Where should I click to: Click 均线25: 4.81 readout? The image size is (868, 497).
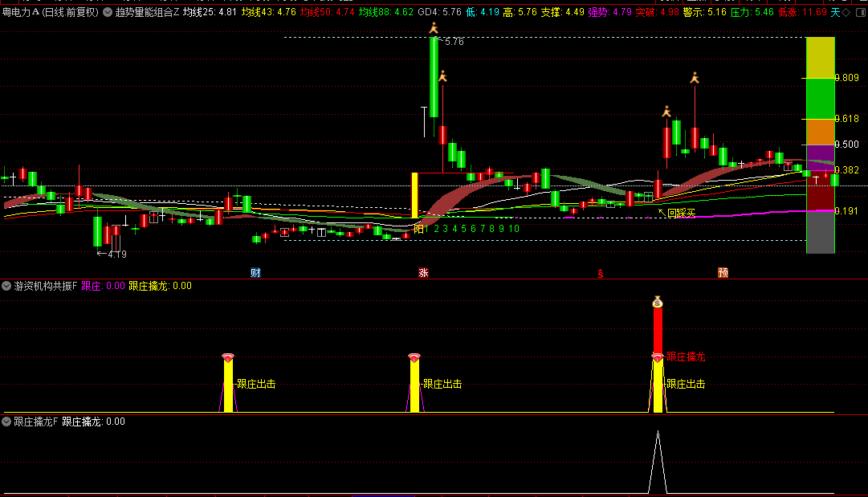tap(210, 12)
